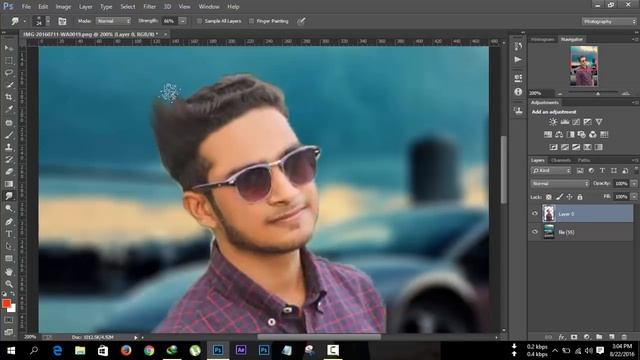Open the Image menu

[63, 7]
